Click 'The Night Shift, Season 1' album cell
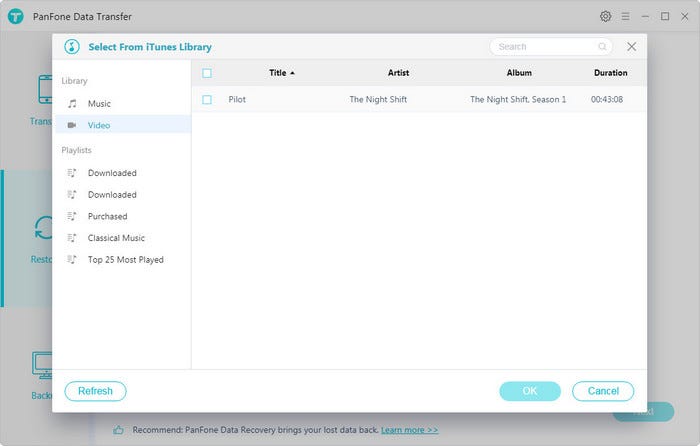The width and height of the screenshot is (700, 446). pos(518,99)
